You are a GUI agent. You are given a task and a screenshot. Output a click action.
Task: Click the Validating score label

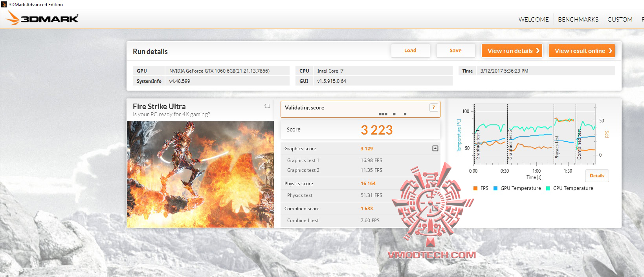click(x=305, y=108)
